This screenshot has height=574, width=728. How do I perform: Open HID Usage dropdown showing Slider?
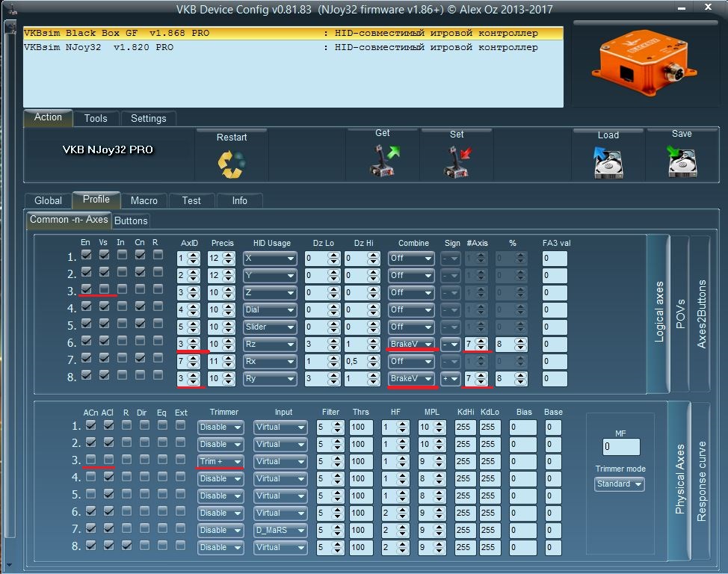tap(270, 327)
